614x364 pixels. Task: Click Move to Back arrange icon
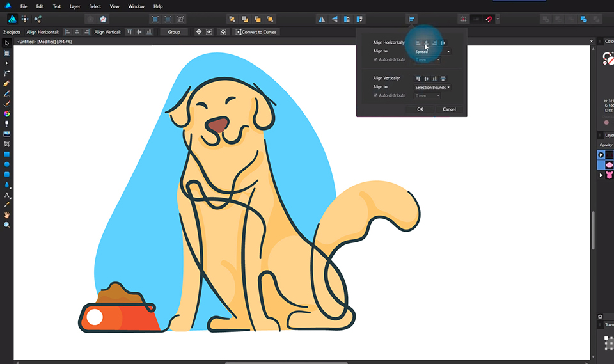pos(232,19)
